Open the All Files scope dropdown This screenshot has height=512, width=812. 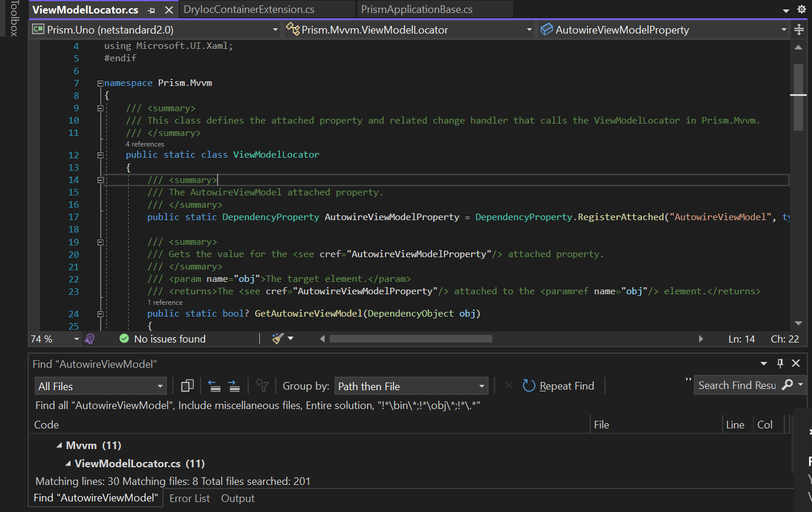(x=100, y=385)
